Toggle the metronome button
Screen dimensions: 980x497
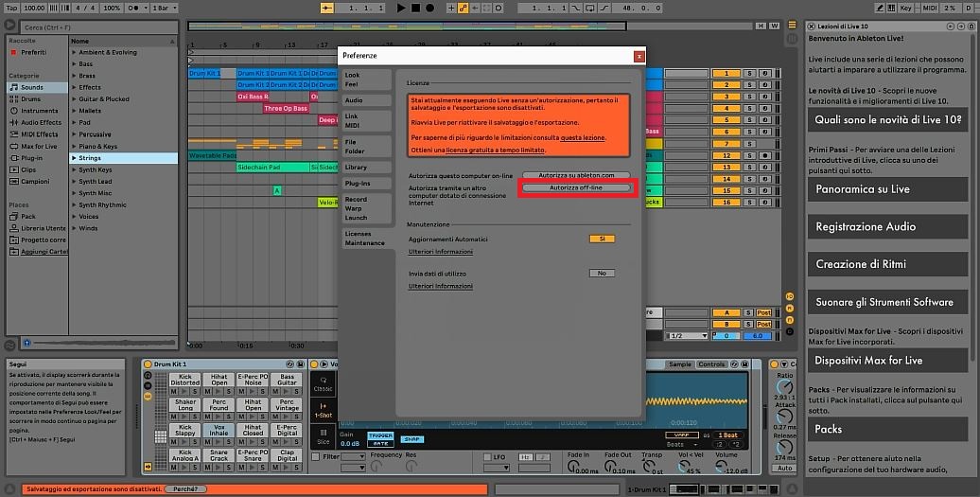coord(133,9)
